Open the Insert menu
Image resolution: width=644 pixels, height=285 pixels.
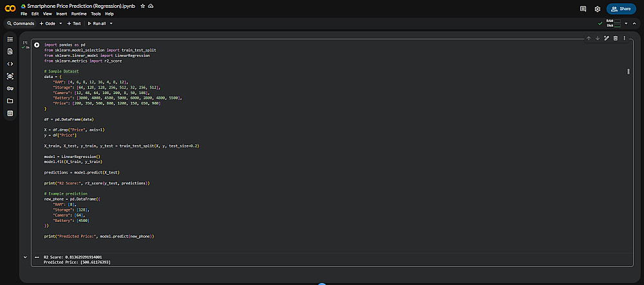[61, 14]
